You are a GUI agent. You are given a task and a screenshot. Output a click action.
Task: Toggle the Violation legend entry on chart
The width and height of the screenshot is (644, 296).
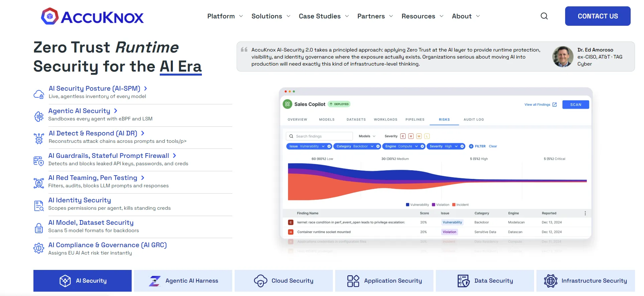click(x=440, y=205)
